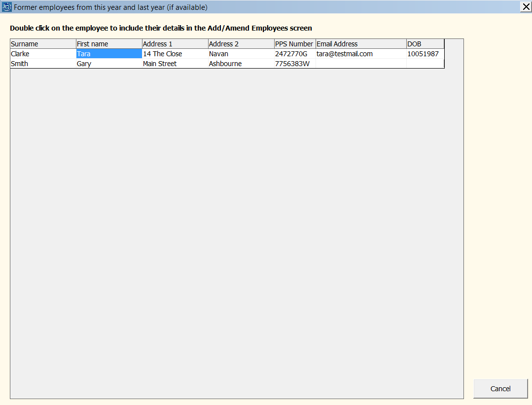The height and width of the screenshot is (405, 532).
Task: Click the PPS Number column header
Action: 295,44
